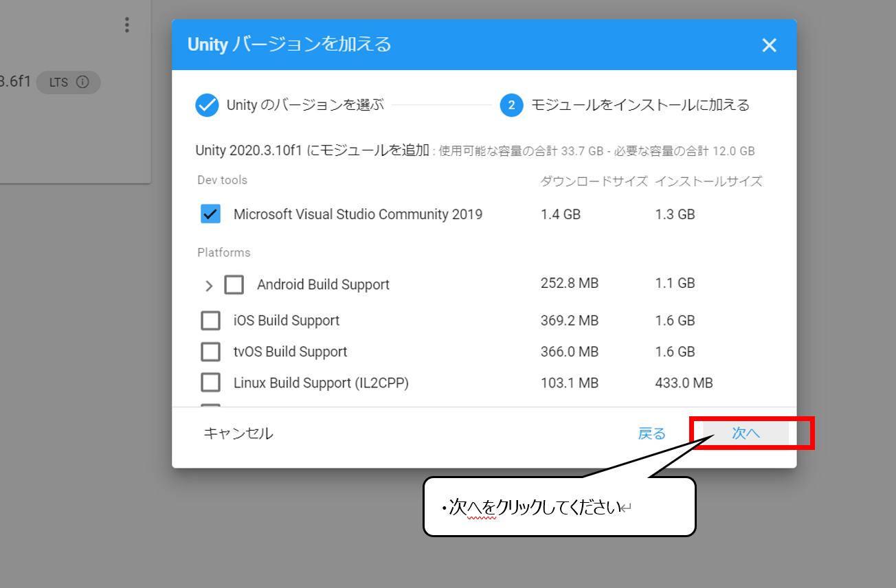Click the 'Platforms' section heading
The height and width of the screenshot is (588, 896).
224,253
